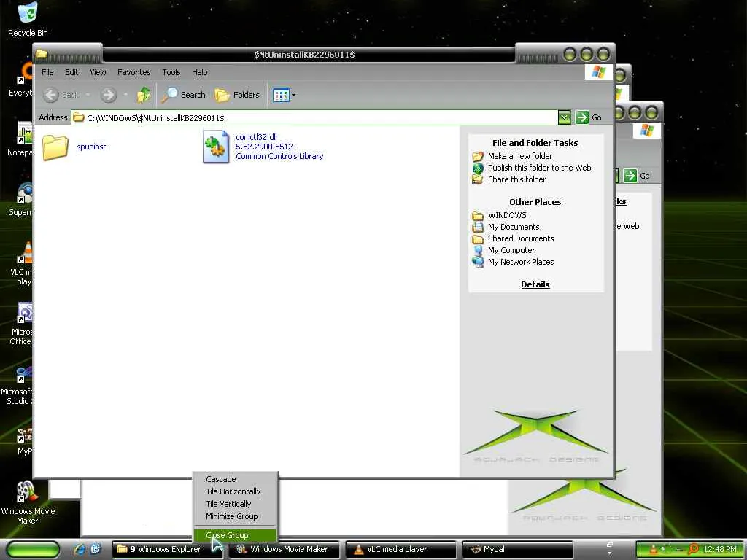Screen dimensions: 747x560
Task: Click the comctl32.dll file name text
Action: pos(256,137)
